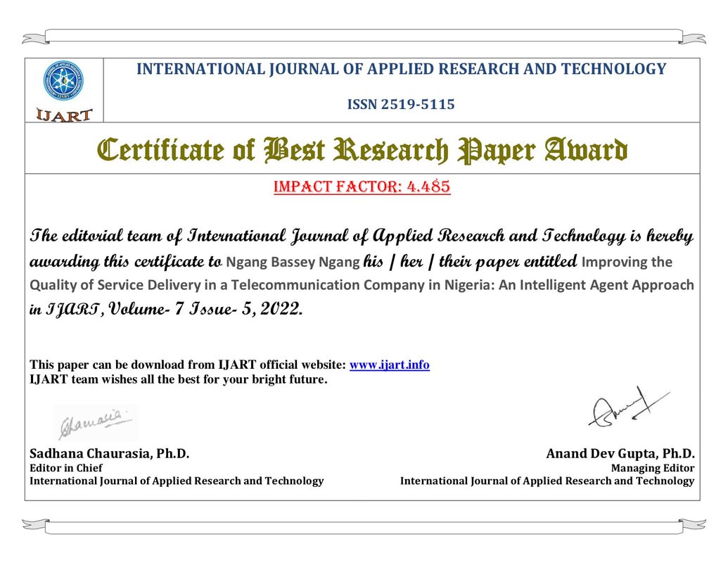Click the journal name under Editor in Chief
728x563 pixels.
point(177,481)
